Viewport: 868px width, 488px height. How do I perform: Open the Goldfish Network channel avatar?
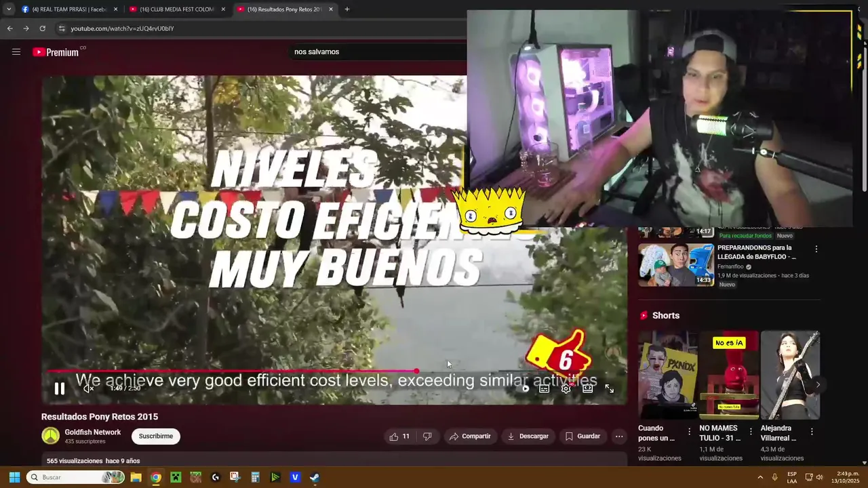pos(51,436)
